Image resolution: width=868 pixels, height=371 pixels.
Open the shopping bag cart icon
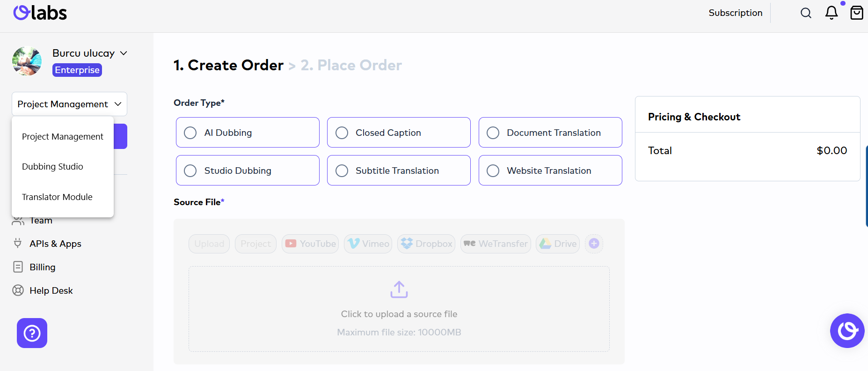(856, 13)
